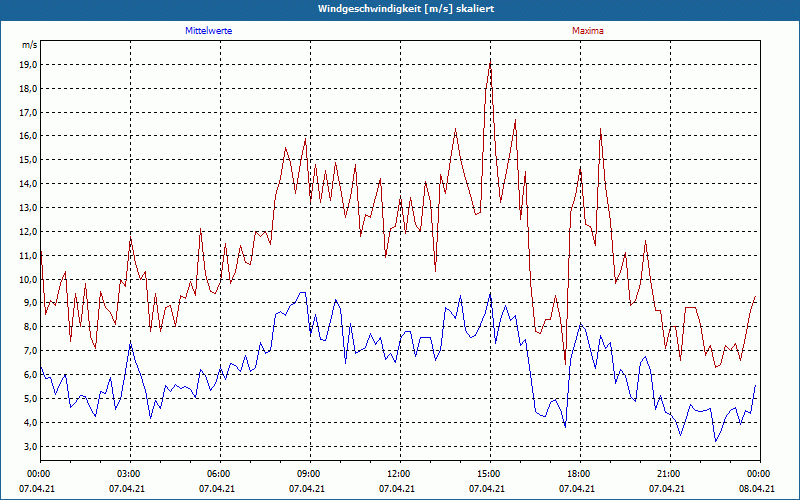Click the 10,0 y-axis value
The height and width of the screenshot is (500, 800).
point(29,280)
